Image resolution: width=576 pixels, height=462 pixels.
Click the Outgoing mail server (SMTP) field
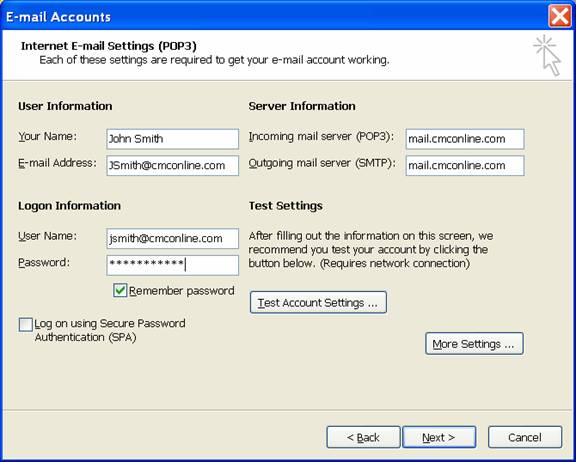465,165
